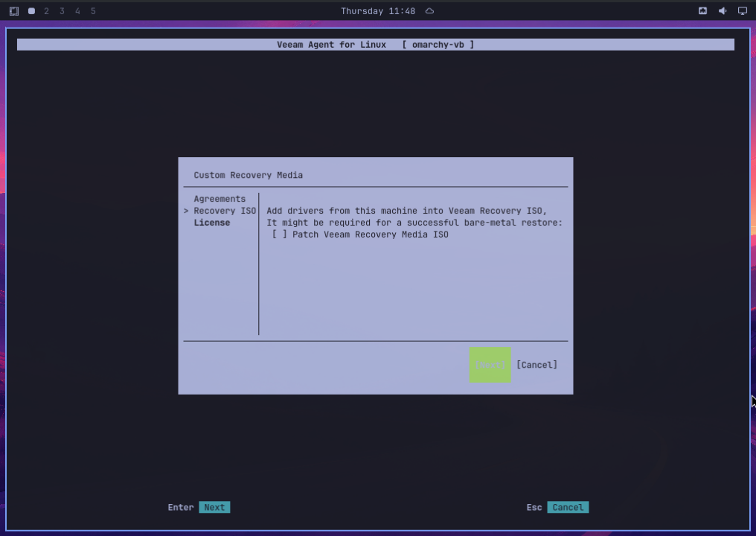Click the Custom Recovery Media heading
The width and height of the screenshot is (756, 536).
pos(249,175)
